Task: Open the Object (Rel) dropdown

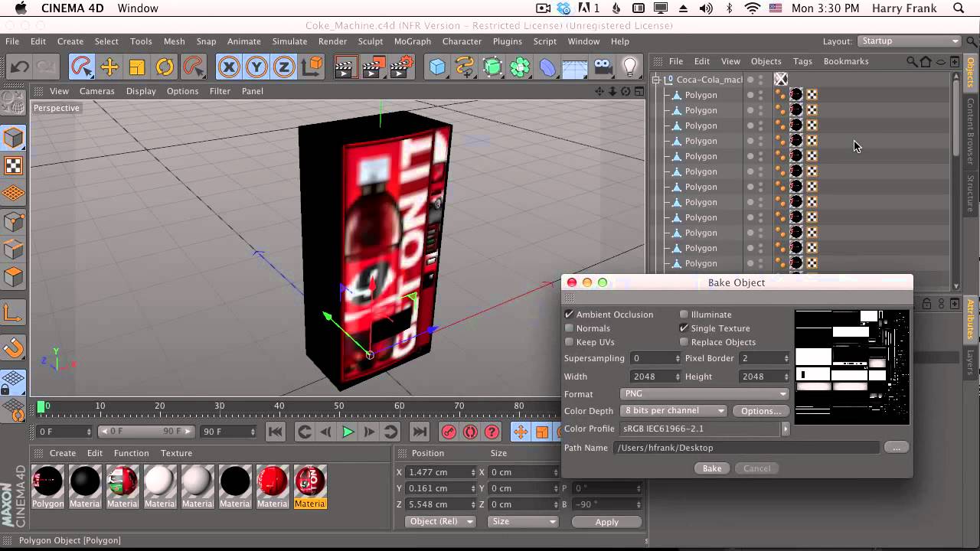Action: 439,521
